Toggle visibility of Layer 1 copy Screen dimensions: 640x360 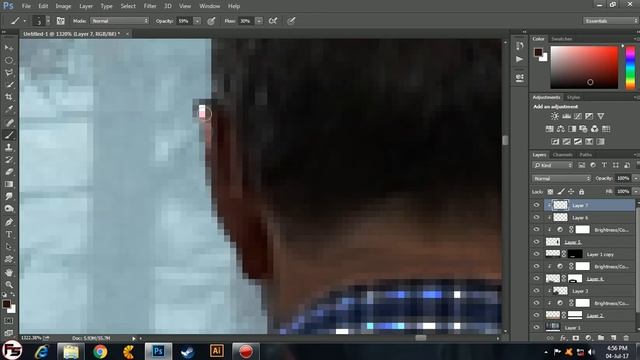(536, 254)
